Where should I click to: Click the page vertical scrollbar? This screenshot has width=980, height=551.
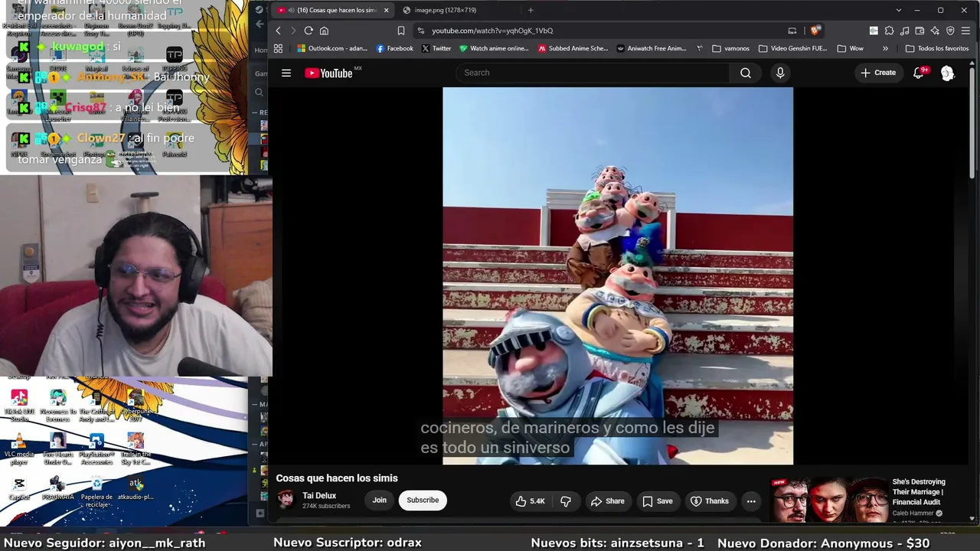[x=974, y=122]
